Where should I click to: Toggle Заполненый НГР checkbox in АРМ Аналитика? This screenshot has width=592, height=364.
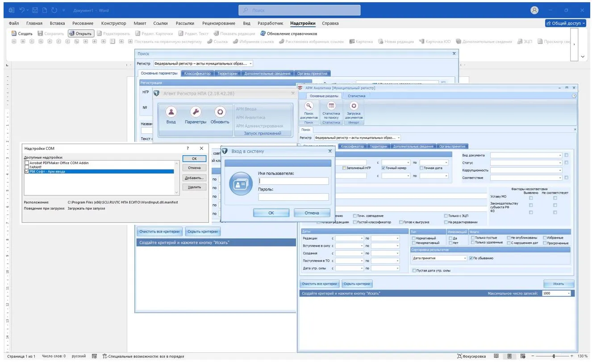point(344,168)
